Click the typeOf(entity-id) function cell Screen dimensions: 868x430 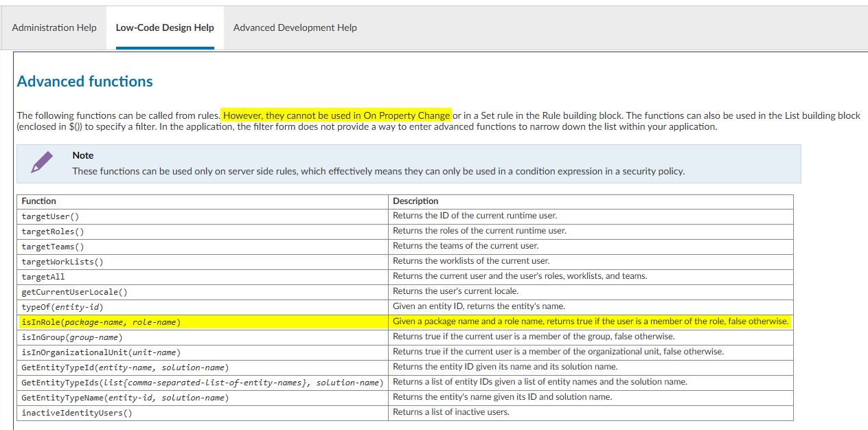(x=62, y=307)
